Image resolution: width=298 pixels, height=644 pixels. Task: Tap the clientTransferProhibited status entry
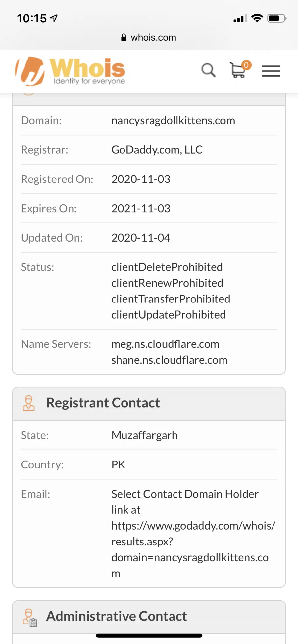(x=171, y=299)
